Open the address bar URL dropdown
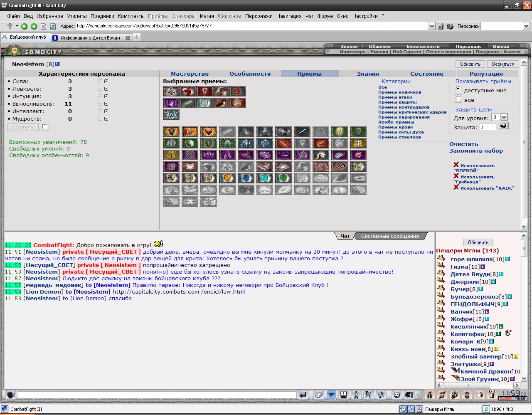532x415 pixels. (x=432, y=26)
